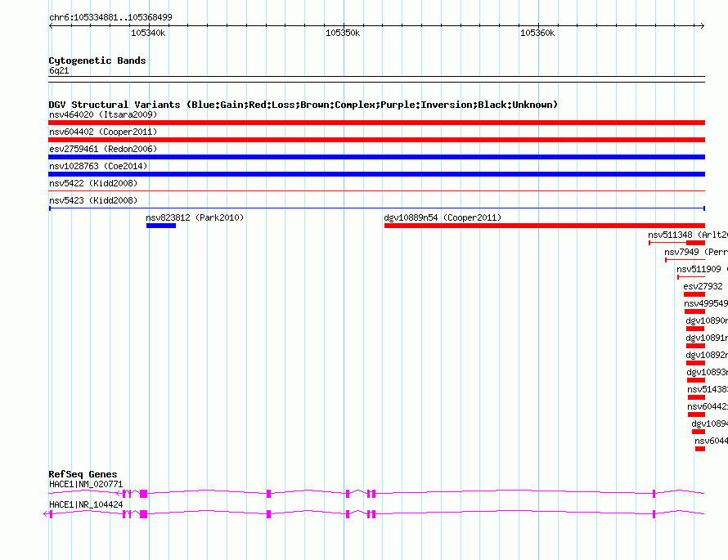Select the red bar under dgv10891n

coord(695,346)
